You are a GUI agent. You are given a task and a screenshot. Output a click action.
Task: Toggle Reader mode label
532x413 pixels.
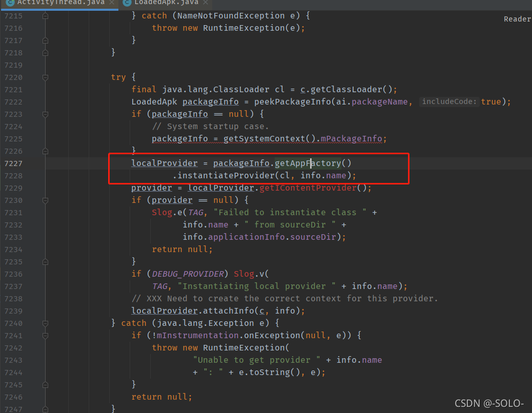[x=517, y=19]
